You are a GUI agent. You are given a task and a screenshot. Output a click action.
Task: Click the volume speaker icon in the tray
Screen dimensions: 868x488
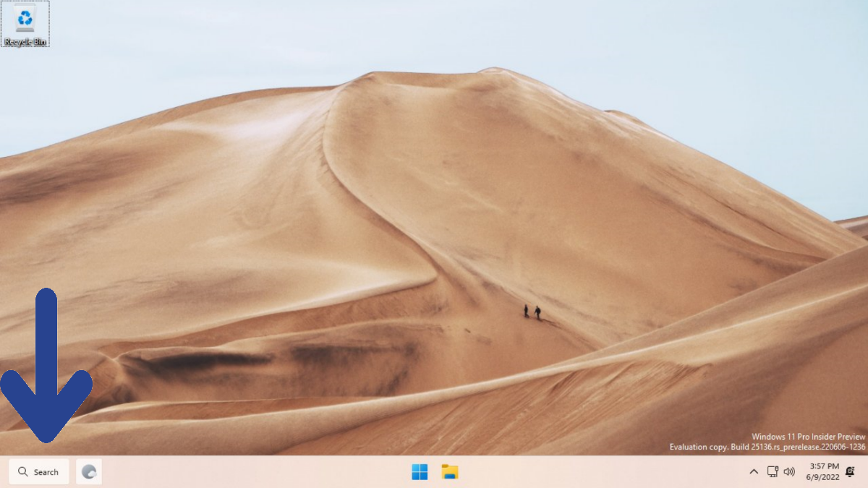click(789, 472)
